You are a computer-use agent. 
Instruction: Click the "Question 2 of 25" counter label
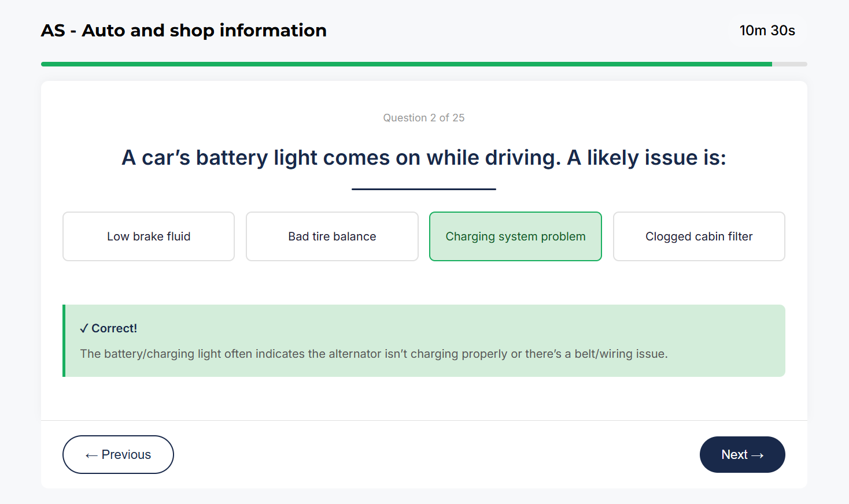(423, 117)
